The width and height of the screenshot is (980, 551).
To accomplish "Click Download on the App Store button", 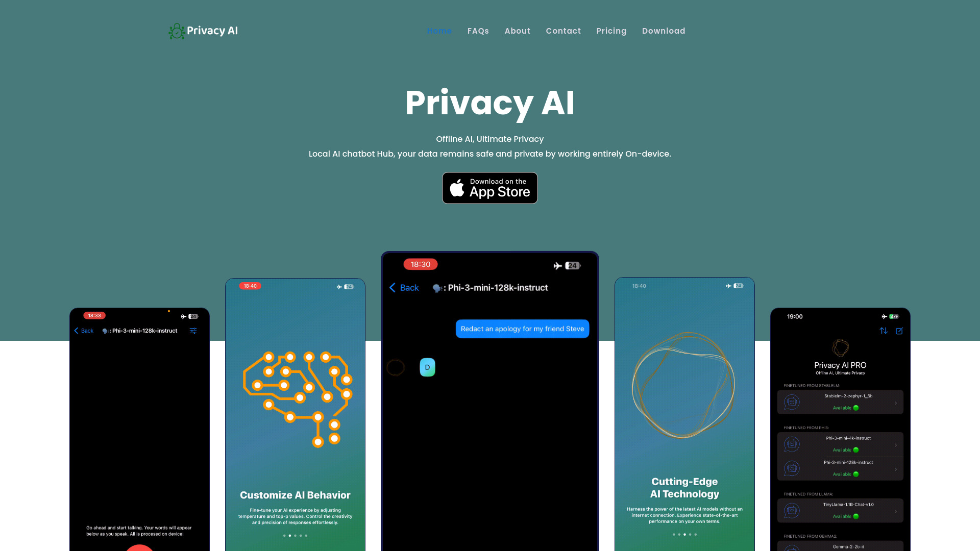I will point(489,188).
